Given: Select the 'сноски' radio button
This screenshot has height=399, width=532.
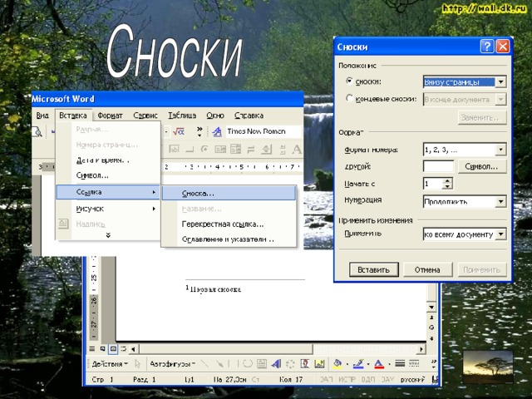Looking at the screenshot, I should coord(349,81).
